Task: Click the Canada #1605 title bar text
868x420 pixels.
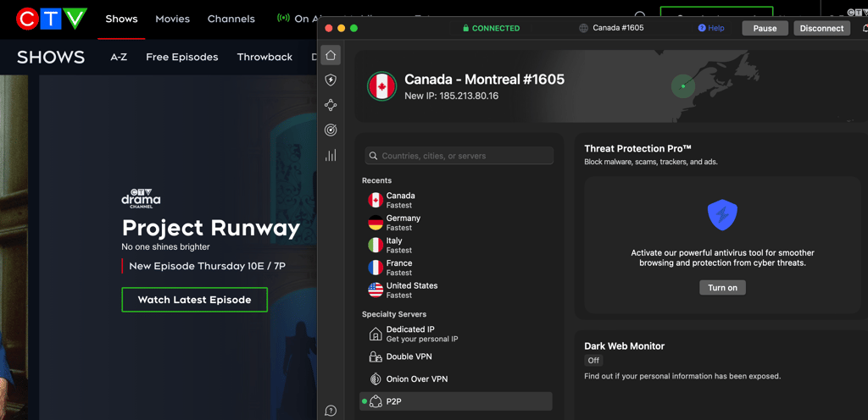Action: click(618, 28)
